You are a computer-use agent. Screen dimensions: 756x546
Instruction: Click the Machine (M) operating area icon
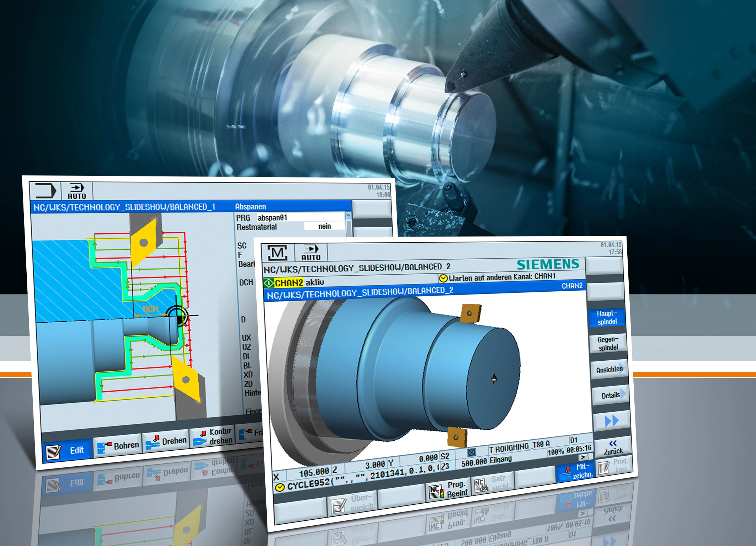click(278, 253)
